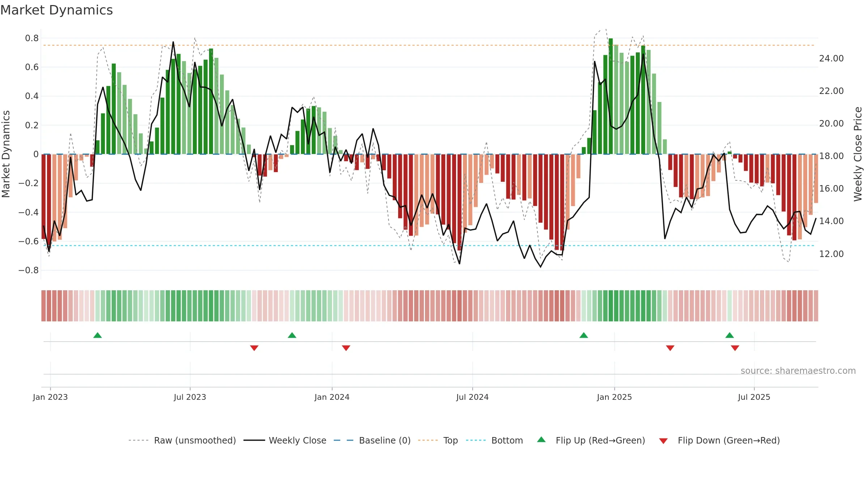868x488 pixels.
Task: Select the red flip-down marker after Jul 2023
Action: [x=254, y=348]
